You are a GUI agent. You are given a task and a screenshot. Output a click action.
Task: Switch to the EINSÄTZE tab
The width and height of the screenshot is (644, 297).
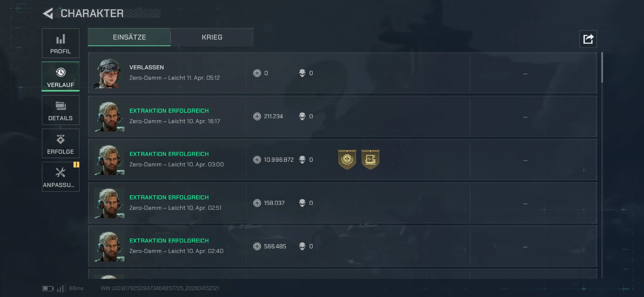[129, 37]
